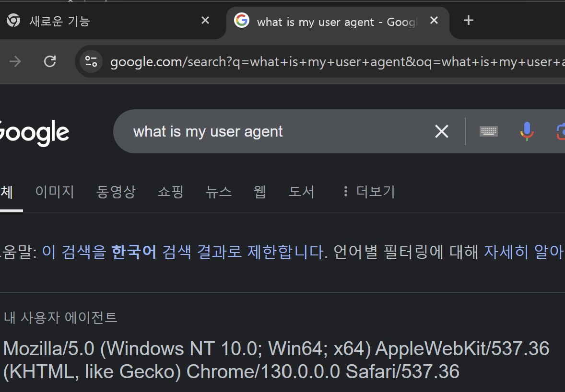Reload the current page
The height and width of the screenshot is (392, 565).
(x=50, y=61)
